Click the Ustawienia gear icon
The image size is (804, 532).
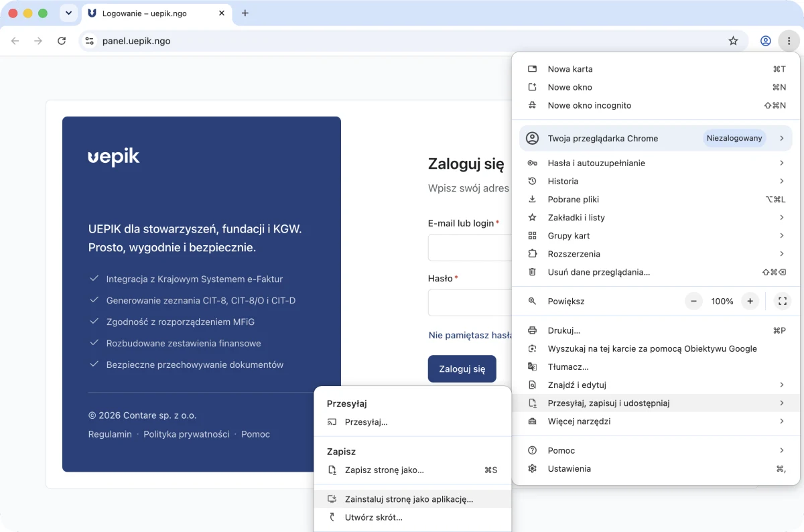[x=533, y=468]
